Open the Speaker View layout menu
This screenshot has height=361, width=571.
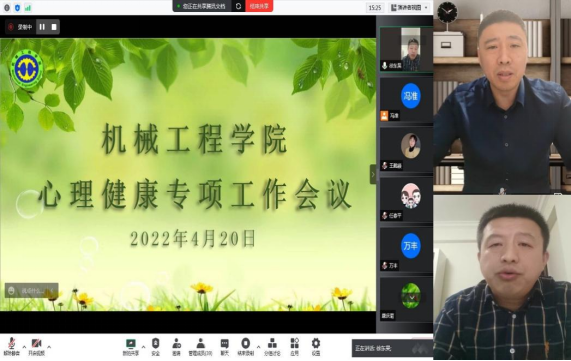click(410, 8)
